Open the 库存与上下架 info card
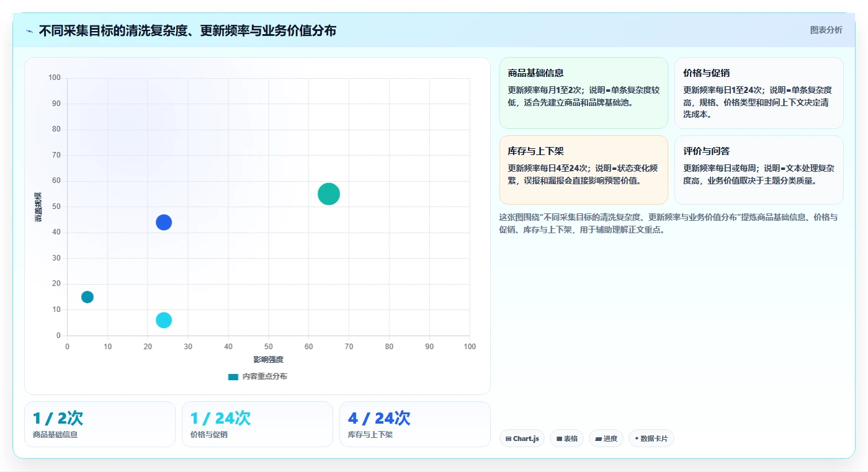Image resolution: width=868 pixels, height=472 pixels. click(x=583, y=170)
